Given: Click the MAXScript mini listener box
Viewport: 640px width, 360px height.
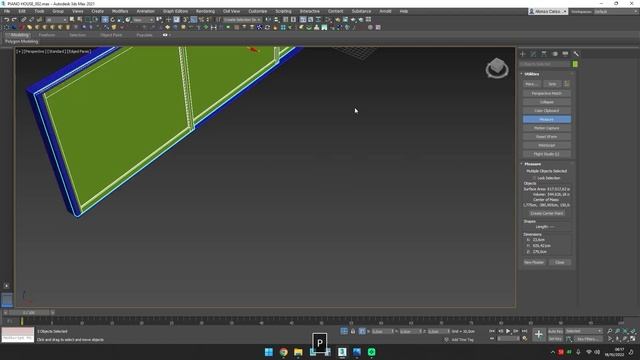Looking at the screenshot, I should (x=18, y=335).
